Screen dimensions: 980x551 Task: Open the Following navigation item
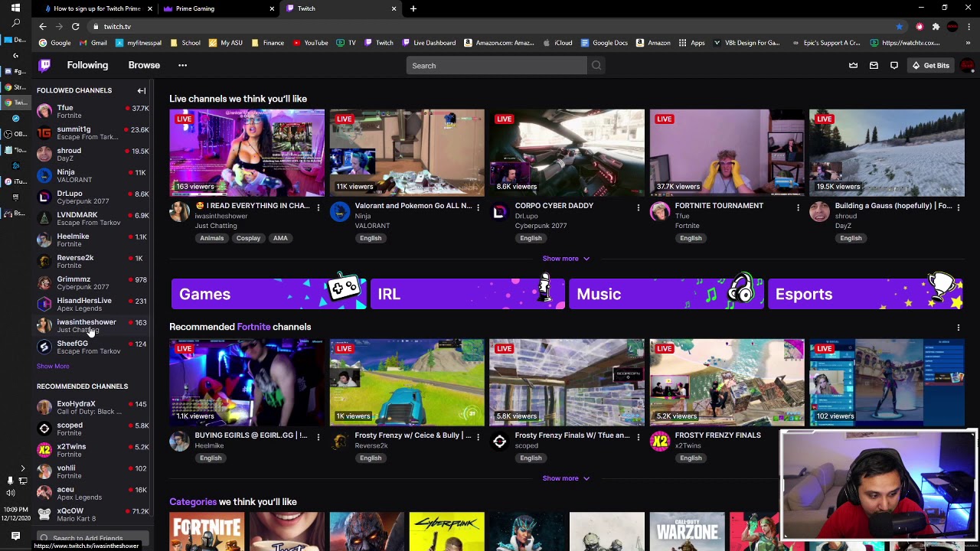pos(87,65)
